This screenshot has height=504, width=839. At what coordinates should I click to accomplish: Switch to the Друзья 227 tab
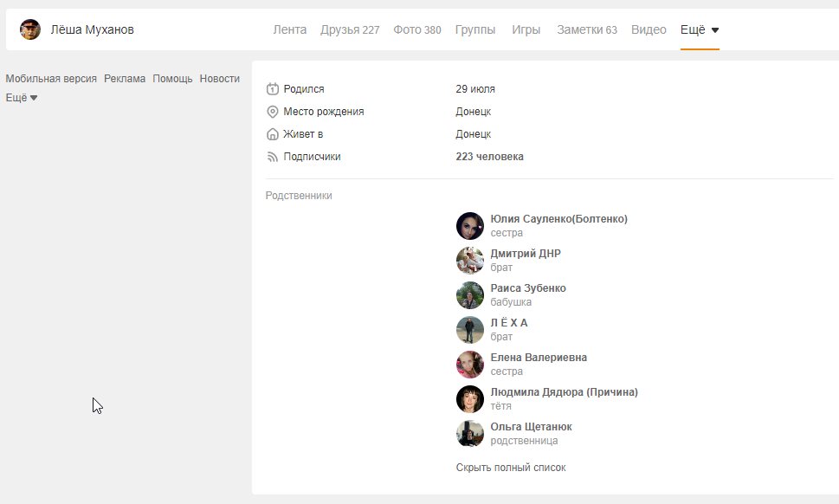(350, 29)
